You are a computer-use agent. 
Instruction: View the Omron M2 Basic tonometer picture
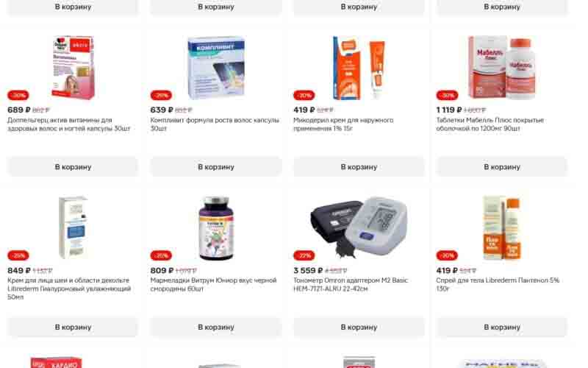pyautogui.click(x=359, y=227)
